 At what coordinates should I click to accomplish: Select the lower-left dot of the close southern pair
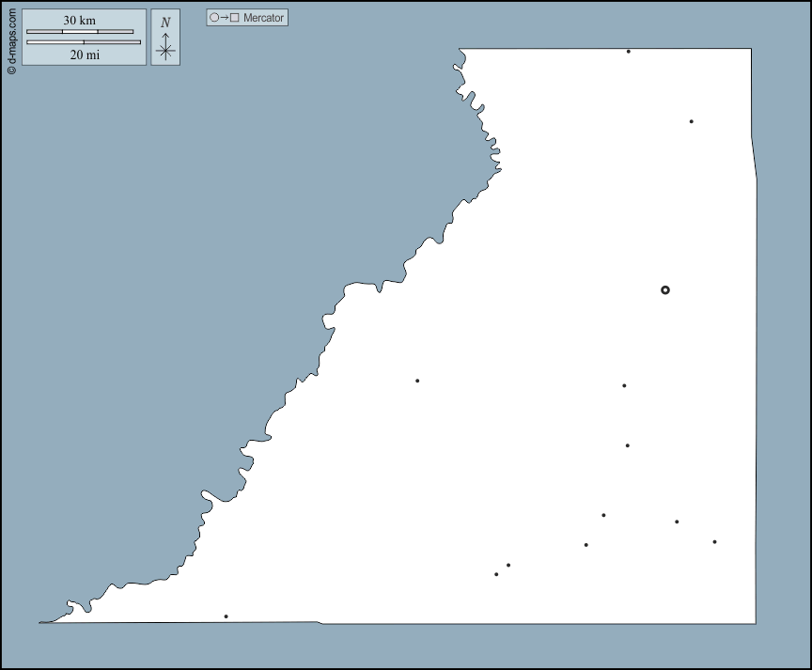[496, 574]
